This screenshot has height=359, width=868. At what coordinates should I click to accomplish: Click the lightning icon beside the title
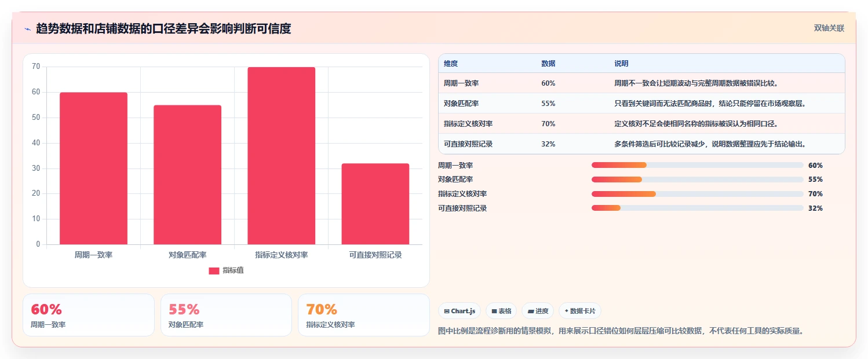pyautogui.click(x=28, y=29)
